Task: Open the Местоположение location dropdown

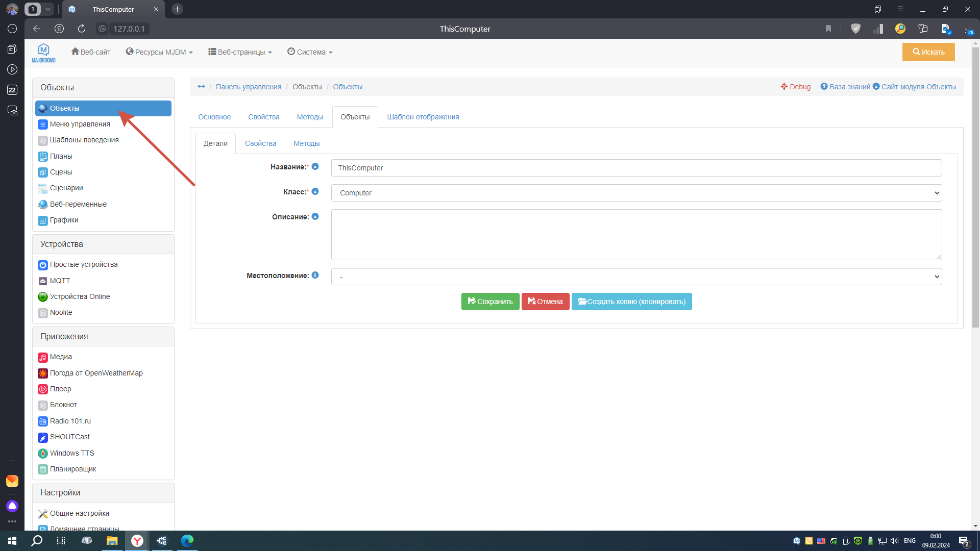Action: click(636, 277)
